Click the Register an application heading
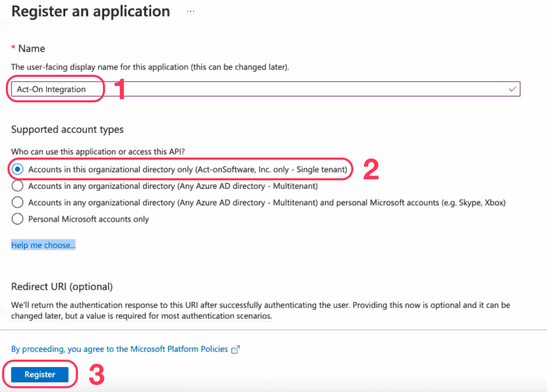This screenshot has height=392, width=547. tap(91, 12)
